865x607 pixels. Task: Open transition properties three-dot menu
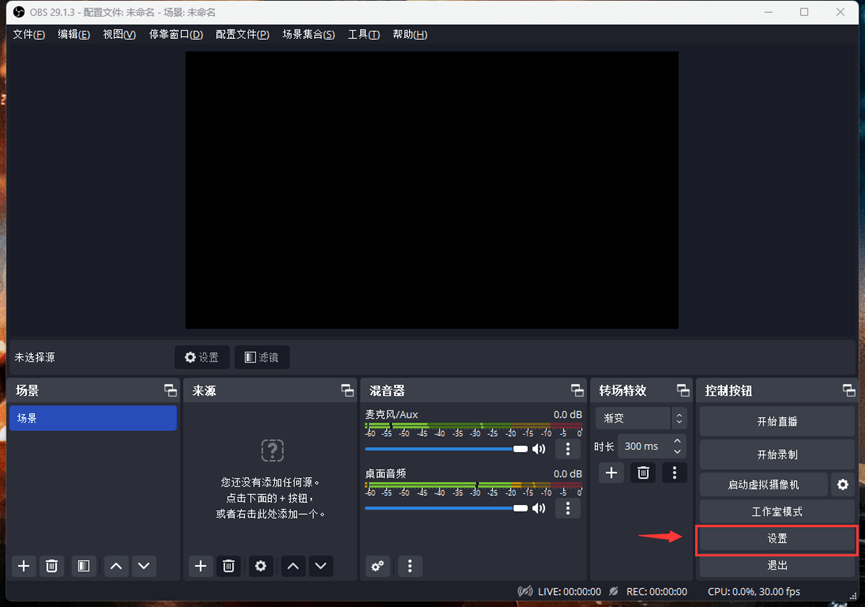pos(674,473)
